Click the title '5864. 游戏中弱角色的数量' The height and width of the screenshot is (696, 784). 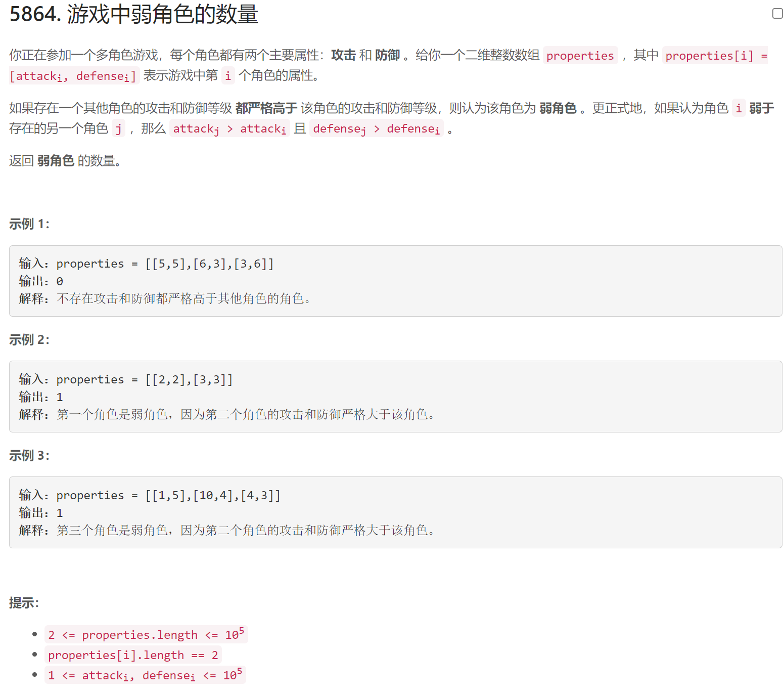coord(134,14)
